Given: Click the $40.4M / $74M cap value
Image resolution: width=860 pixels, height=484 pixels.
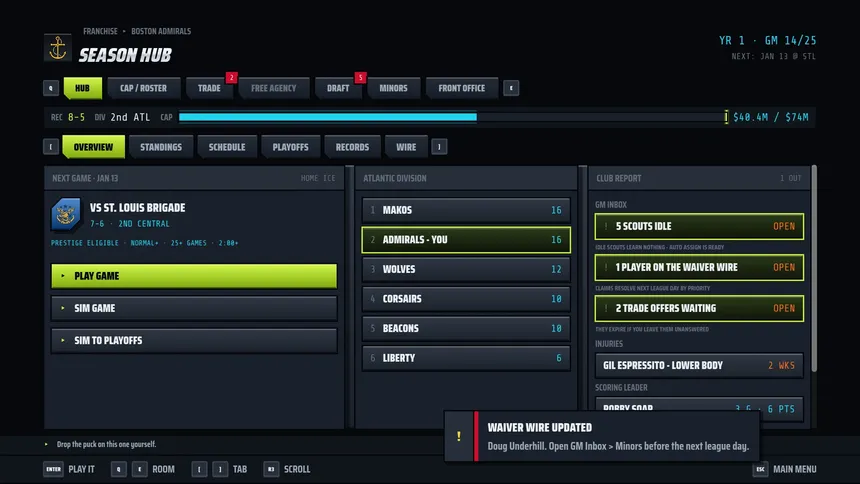Looking at the screenshot, I should point(771,117).
